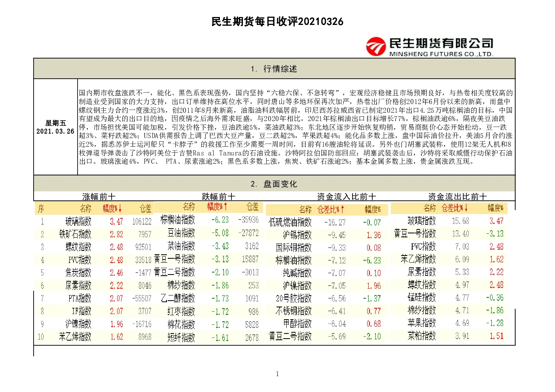Click 仓差比%↑ header in 资金流入 table
This screenshot has width=555, height=392.
point(331,209)
